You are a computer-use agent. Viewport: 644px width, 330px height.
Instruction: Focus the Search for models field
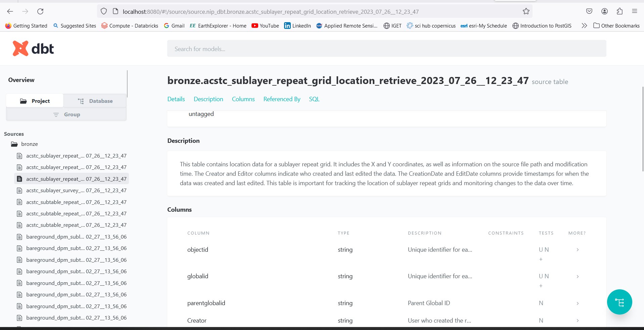pyautogui.click(x=386, y=49)
